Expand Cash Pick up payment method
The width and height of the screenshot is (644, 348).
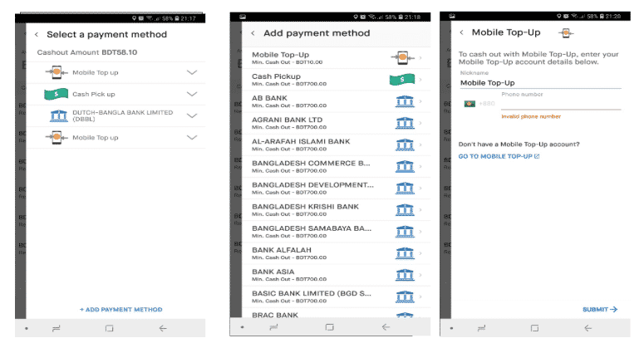pos(192,94)
